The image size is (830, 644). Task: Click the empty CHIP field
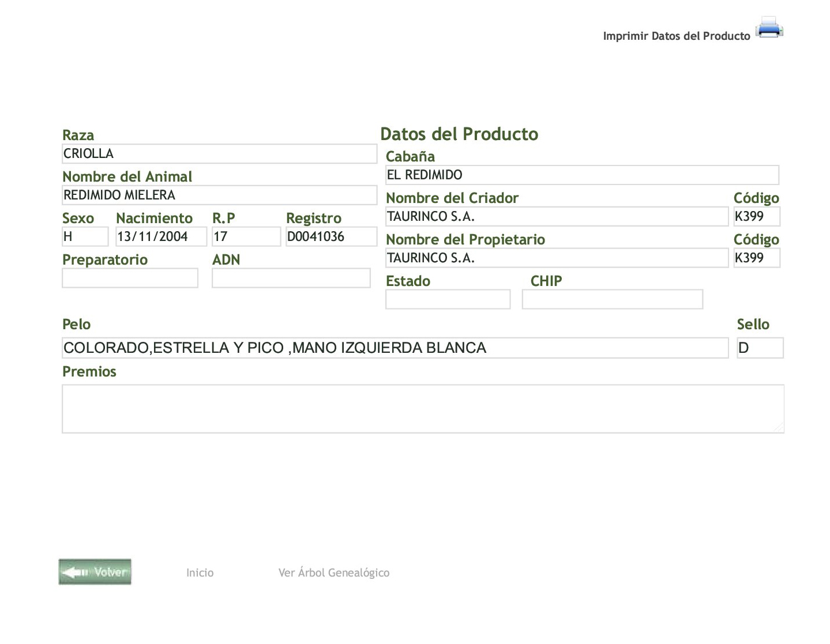click(x=612, y=300)
